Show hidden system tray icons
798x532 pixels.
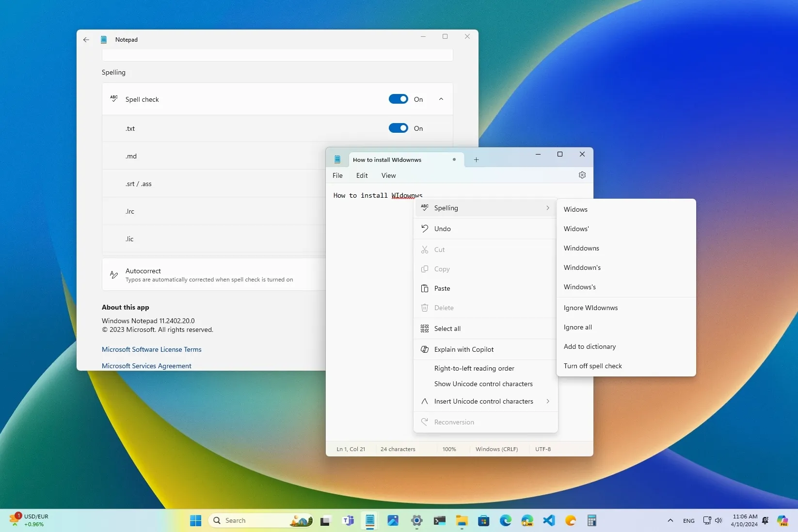click(670, 520)
